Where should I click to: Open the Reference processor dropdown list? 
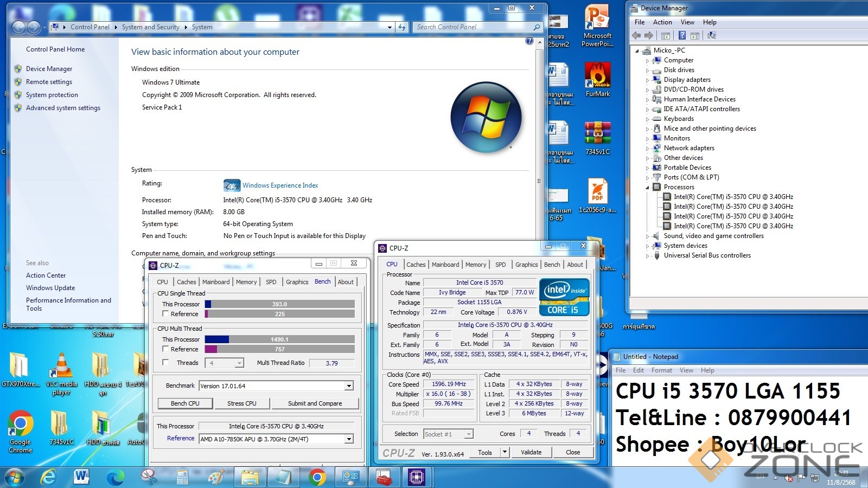click(x=349, y=439)
